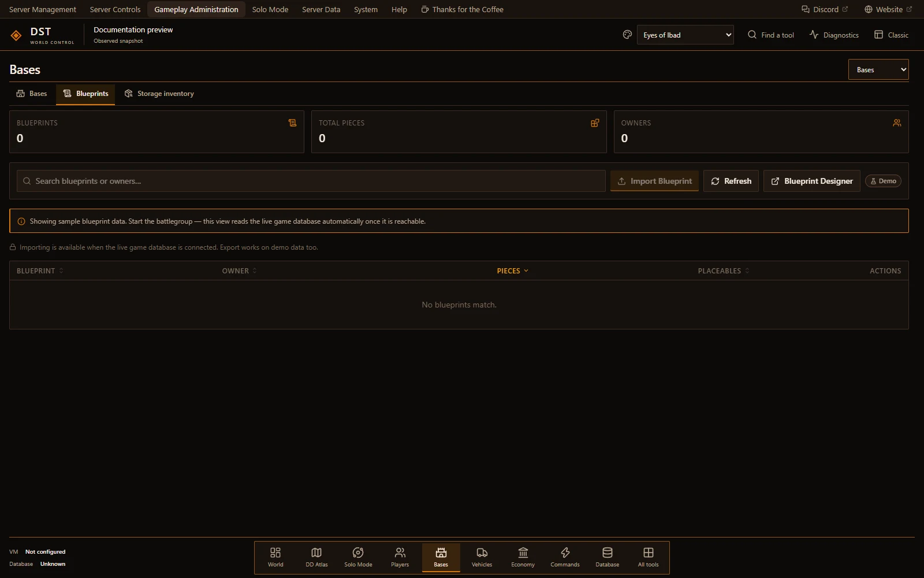Open DD Atlas map tool
Screen dimensions: 924x578
tap(316, 557)
